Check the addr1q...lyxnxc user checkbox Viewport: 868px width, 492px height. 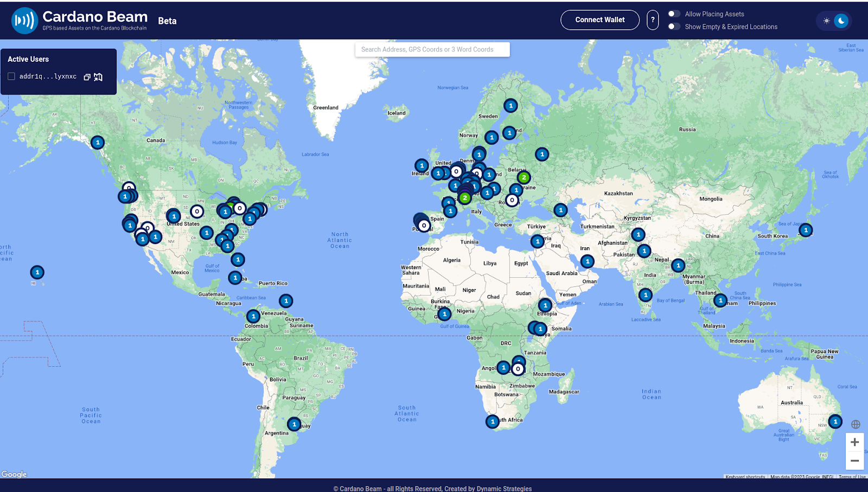11,76
